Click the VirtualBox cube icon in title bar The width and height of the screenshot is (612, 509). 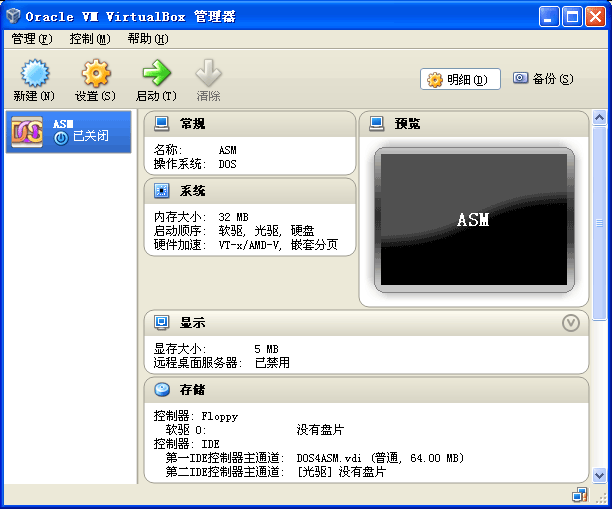click(x=13, y=16)
